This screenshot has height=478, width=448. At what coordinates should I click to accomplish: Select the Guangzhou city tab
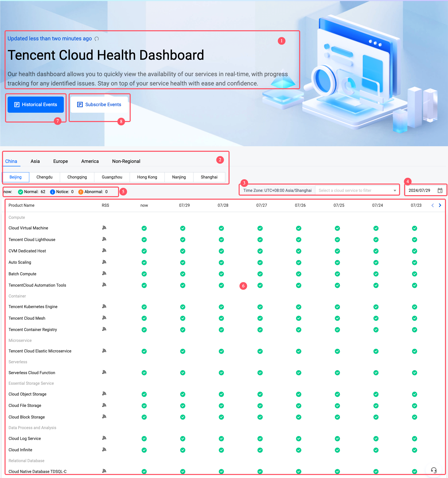[112, 177]
